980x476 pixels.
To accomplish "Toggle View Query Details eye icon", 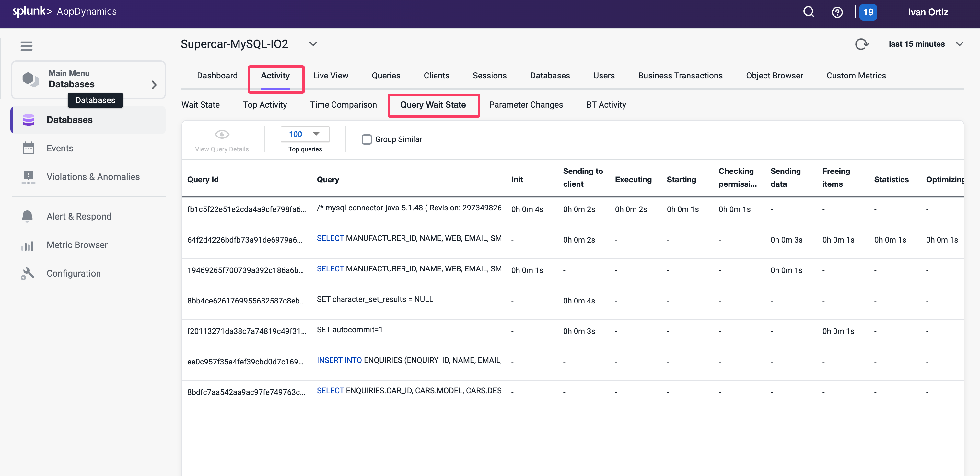I will click(x=222, y=134).
